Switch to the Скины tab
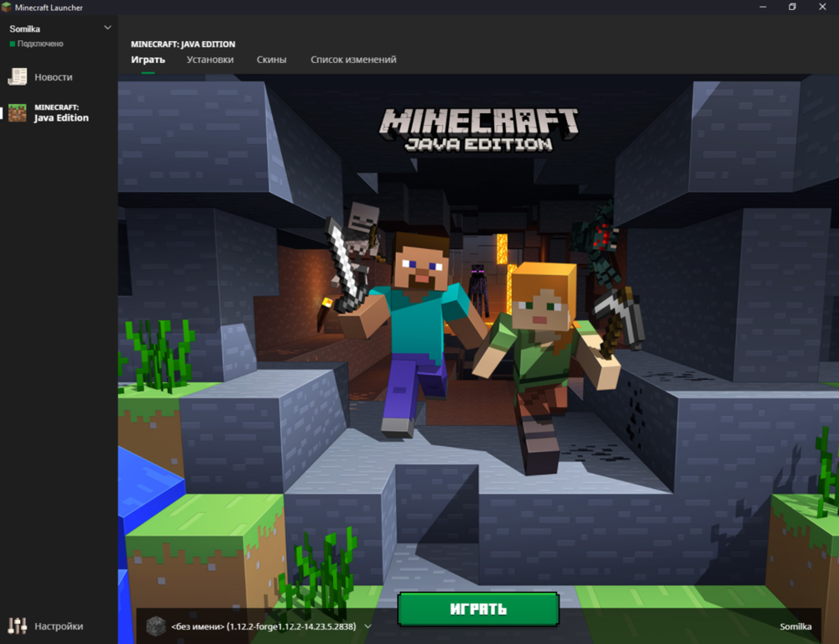The width and height of the screenshot is (839, 644). tap(271, 60)
